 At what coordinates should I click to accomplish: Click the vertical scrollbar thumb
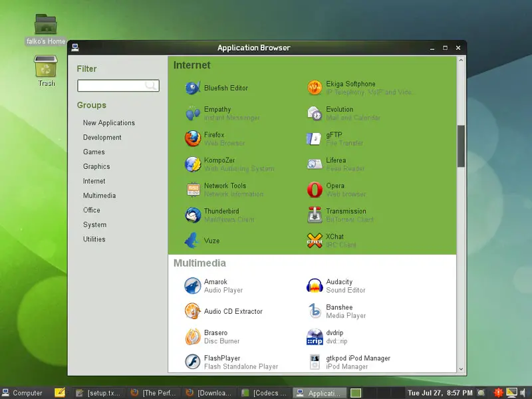coord(461,146)
